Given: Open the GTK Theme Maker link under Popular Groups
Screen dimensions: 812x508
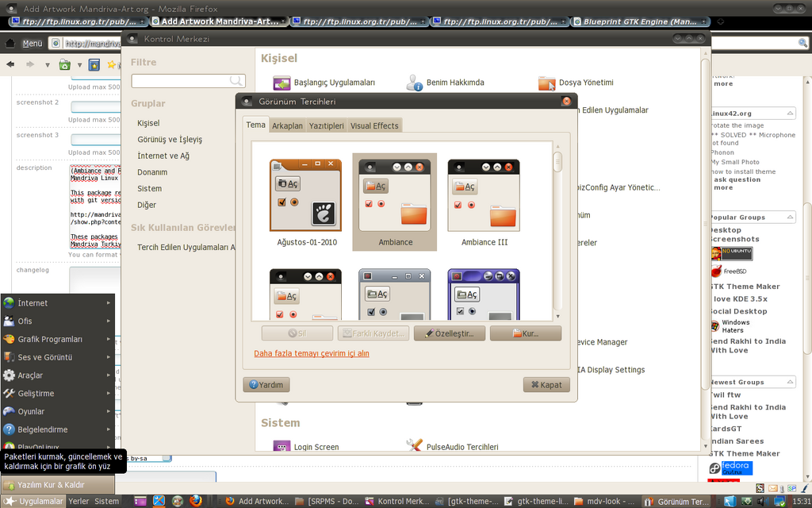Looking at the screenshot, I should point(744,286).
